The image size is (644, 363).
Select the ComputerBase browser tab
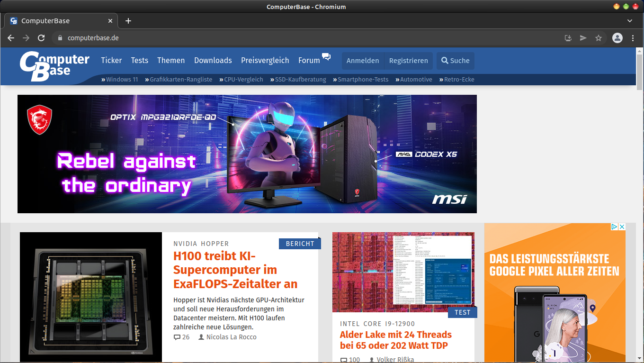[x=62, y=21]
